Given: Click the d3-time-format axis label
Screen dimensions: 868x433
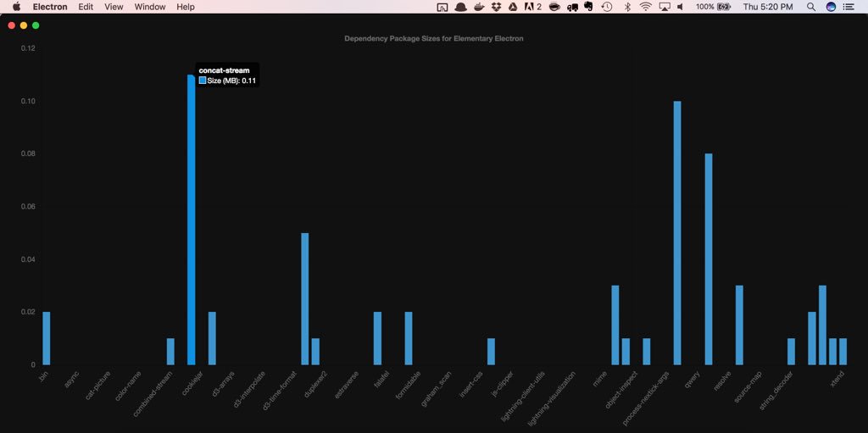Looking at the screenshot, I should pos(280,391).
